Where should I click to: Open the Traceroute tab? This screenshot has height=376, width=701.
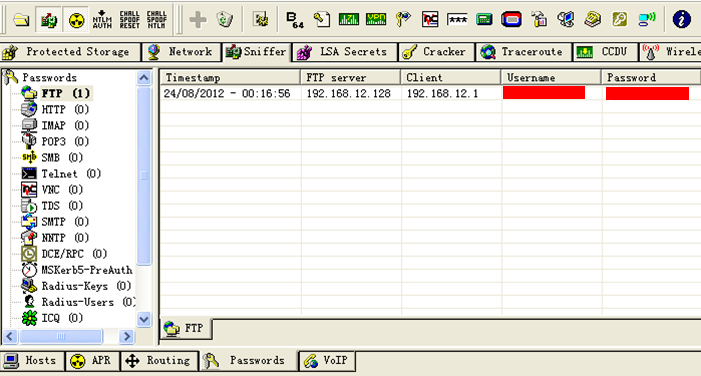click(x=524, y=52)
